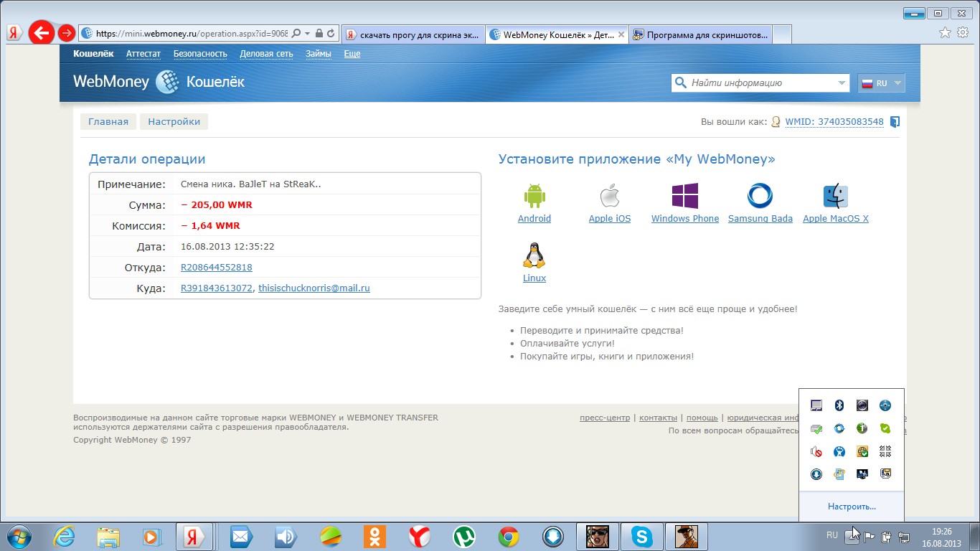Open the Безопасность menu item
Image resolution: width=980 pixels, height=551 pixels.
pos(200,54)
